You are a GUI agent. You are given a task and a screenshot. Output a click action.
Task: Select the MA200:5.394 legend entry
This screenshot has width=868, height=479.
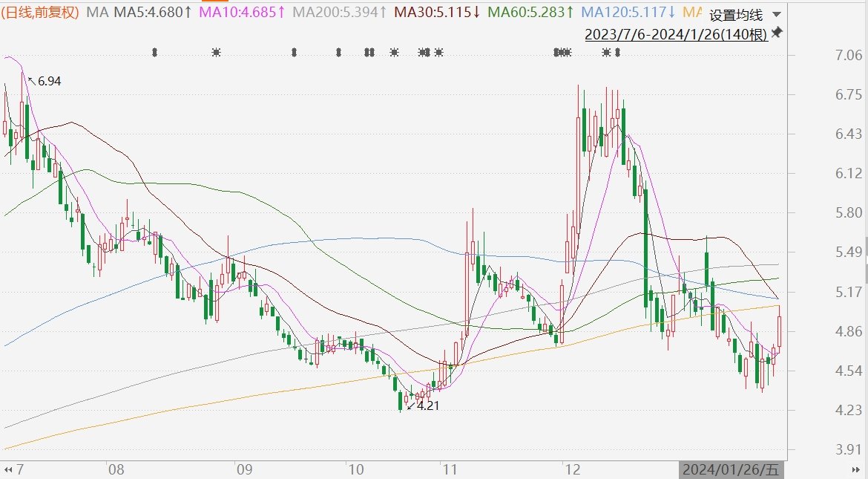(x=339, y=12)
